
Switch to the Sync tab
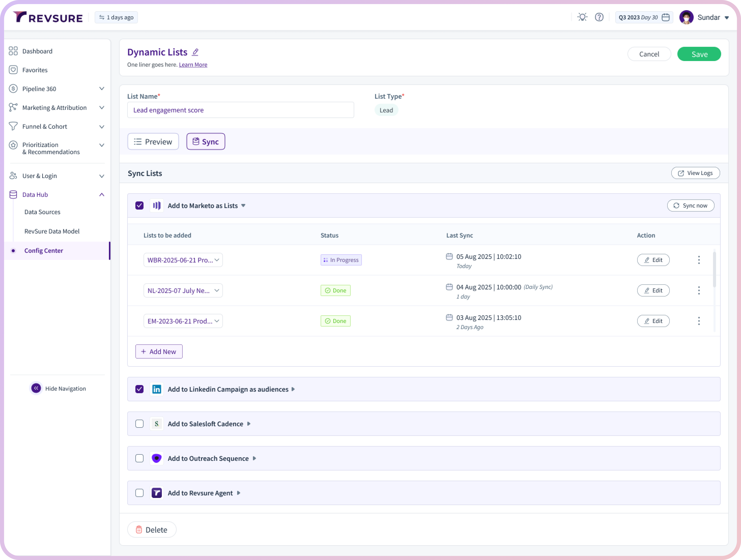tap(206, 142)
